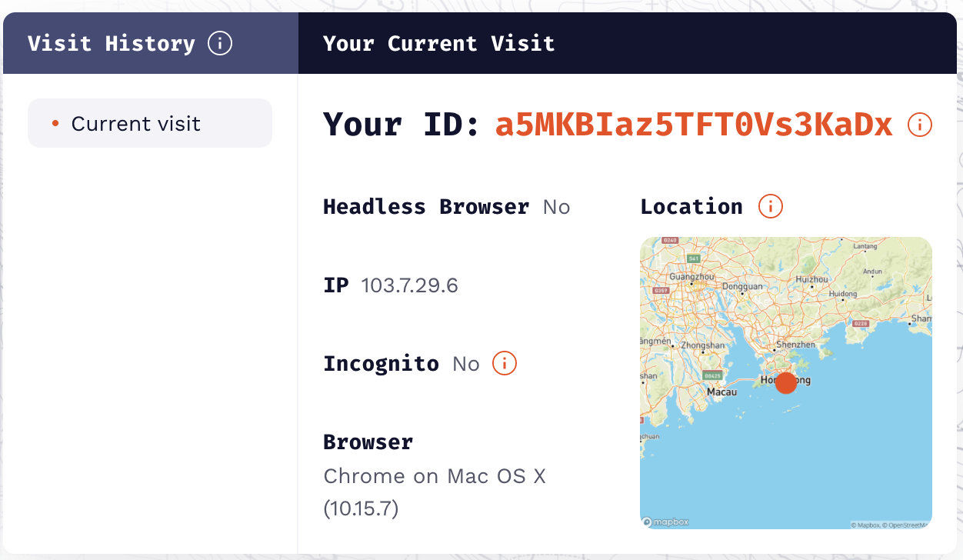Click the IP address 103.7.29.6

point(409,285)
